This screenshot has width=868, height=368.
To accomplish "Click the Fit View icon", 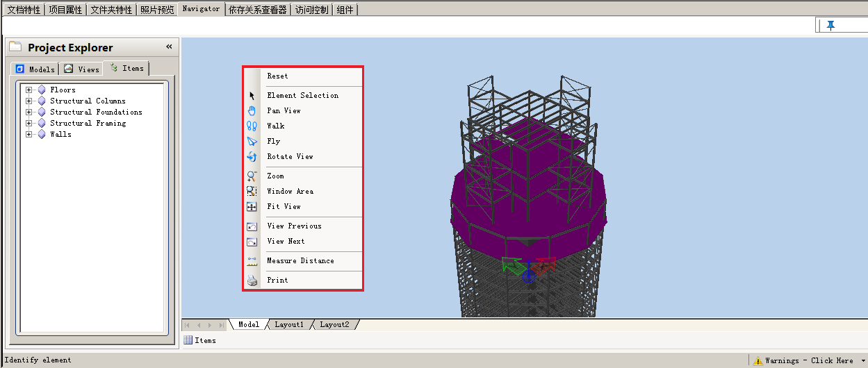I will tap(252, 207).
